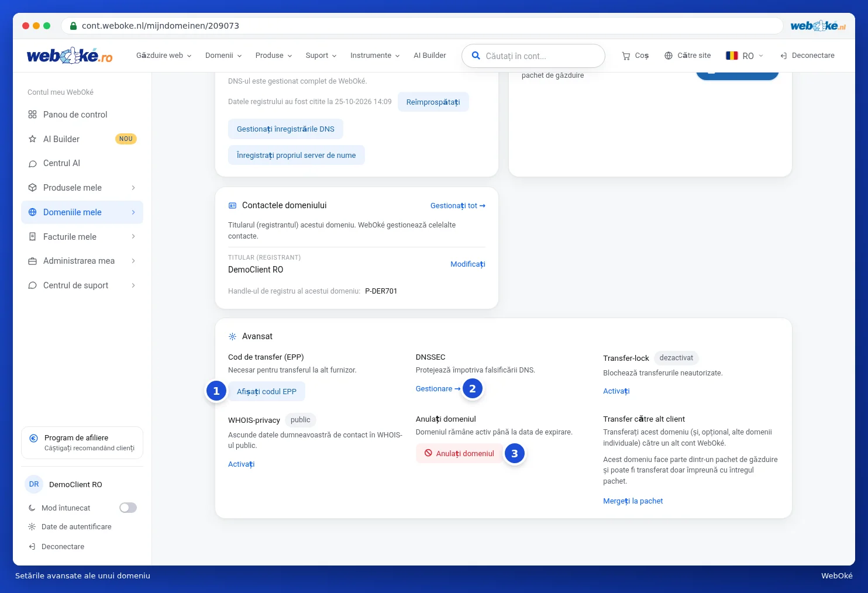868x593 pixels.
Task: Click the sun icon beside Date de autentificare
Action: point(32,527)
